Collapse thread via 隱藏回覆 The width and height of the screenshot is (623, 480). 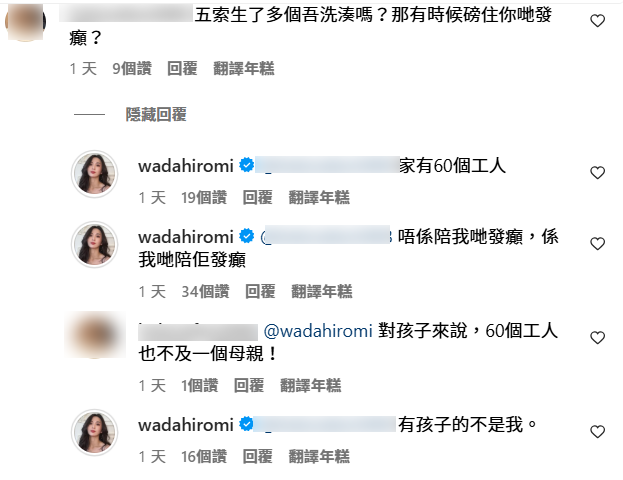pos(156,114)
